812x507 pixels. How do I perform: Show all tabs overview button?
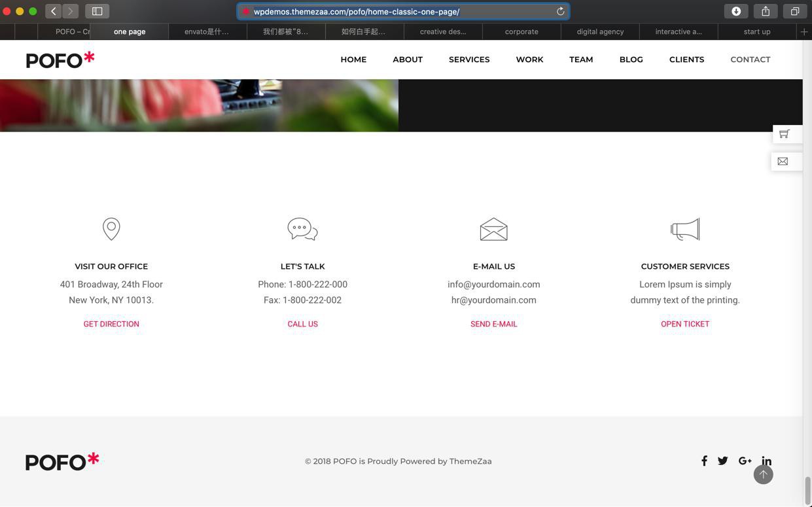795,11
